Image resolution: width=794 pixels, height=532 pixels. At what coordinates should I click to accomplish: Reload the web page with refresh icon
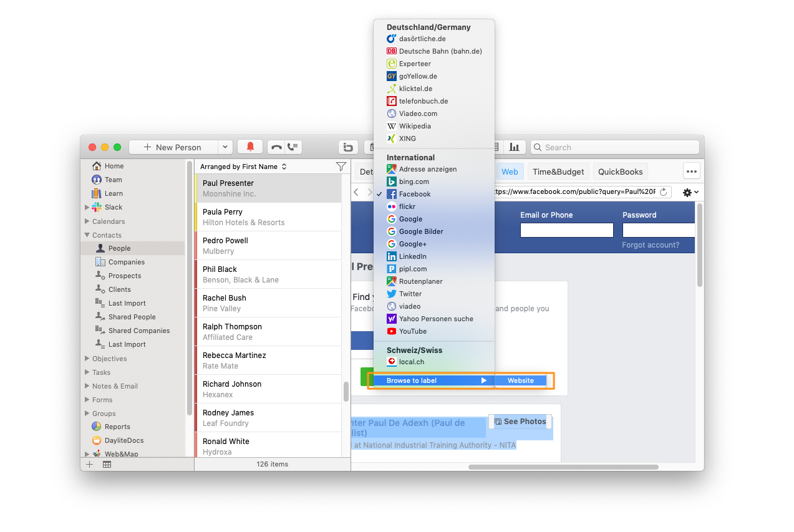coord(663,192)
